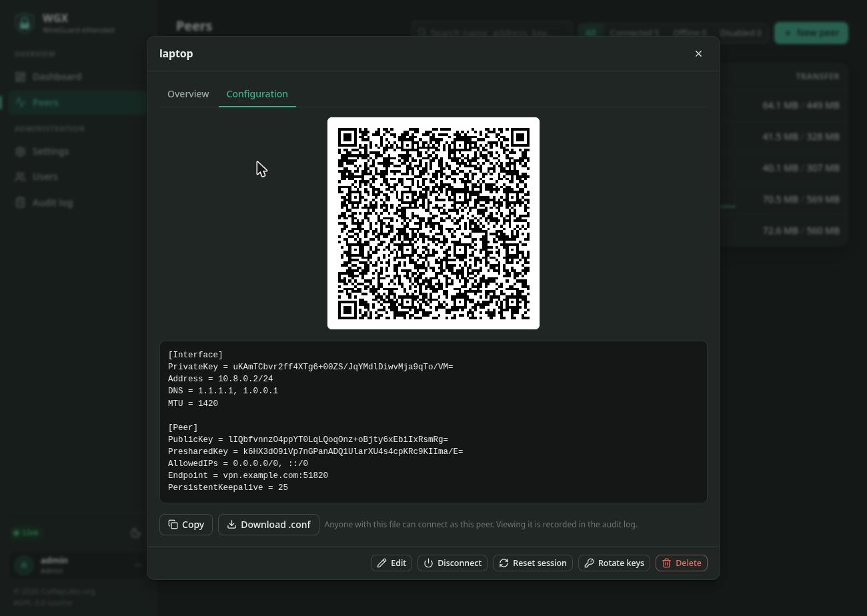Click the MTU = 1420 line
Viewport: 867px width, 616px height.
coord(193,403)
